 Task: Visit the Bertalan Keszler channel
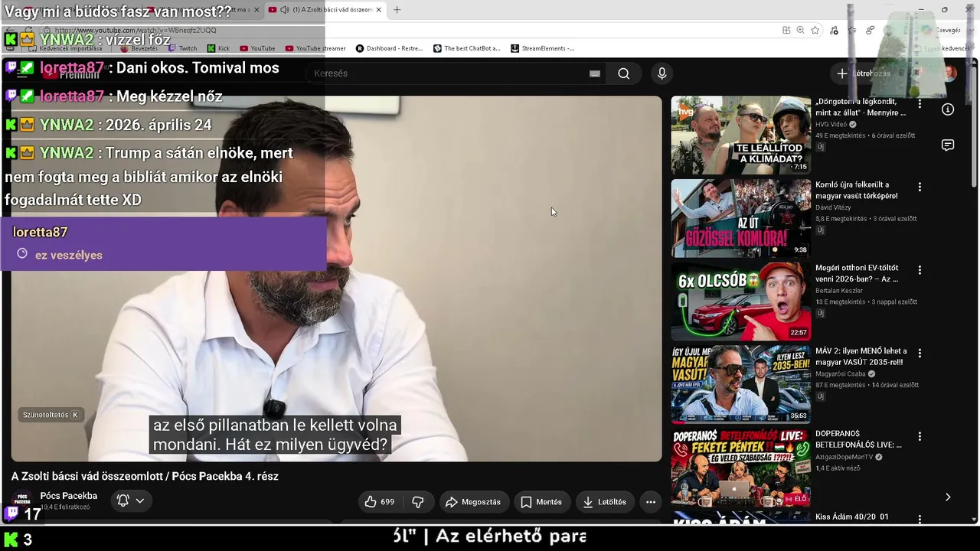[839, 291]
